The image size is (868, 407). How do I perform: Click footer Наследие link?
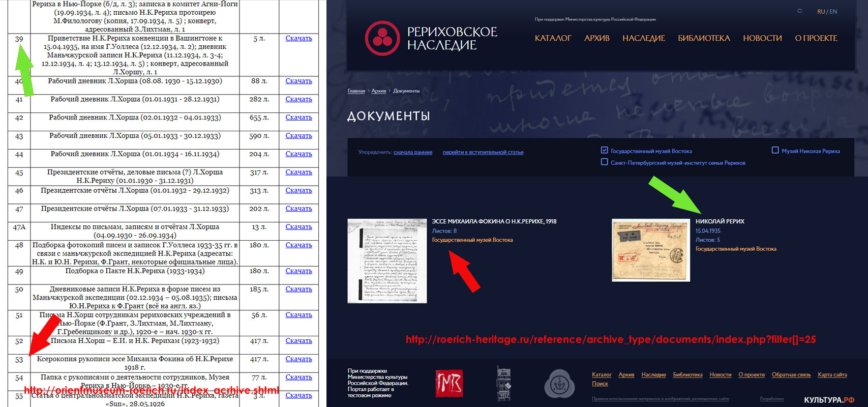click(x=653, y=374)
